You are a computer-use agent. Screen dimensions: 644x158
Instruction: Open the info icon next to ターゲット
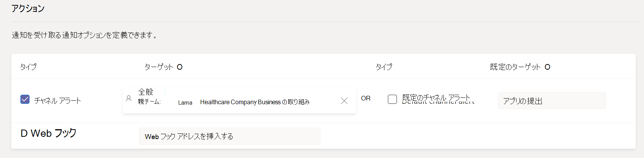(x=180, y=67)
